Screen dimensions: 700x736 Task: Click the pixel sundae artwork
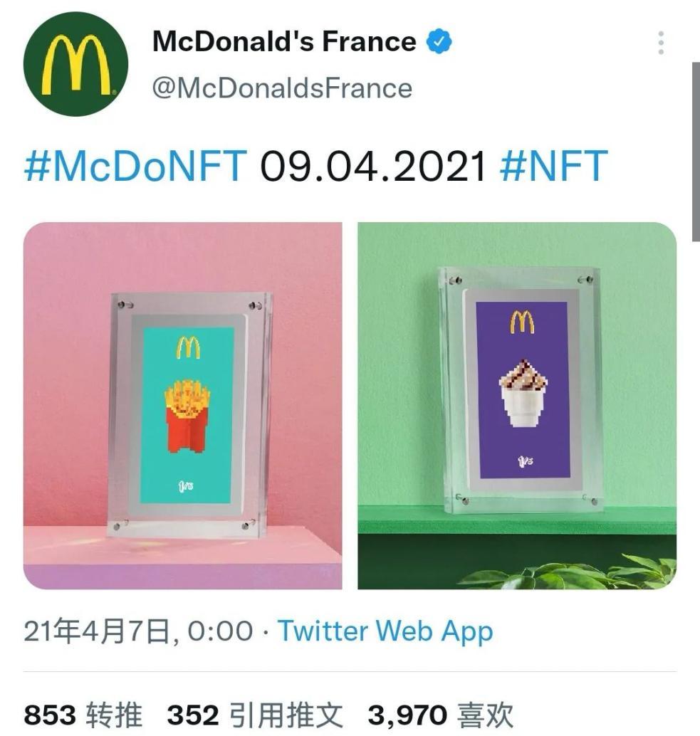coord(522,394)
